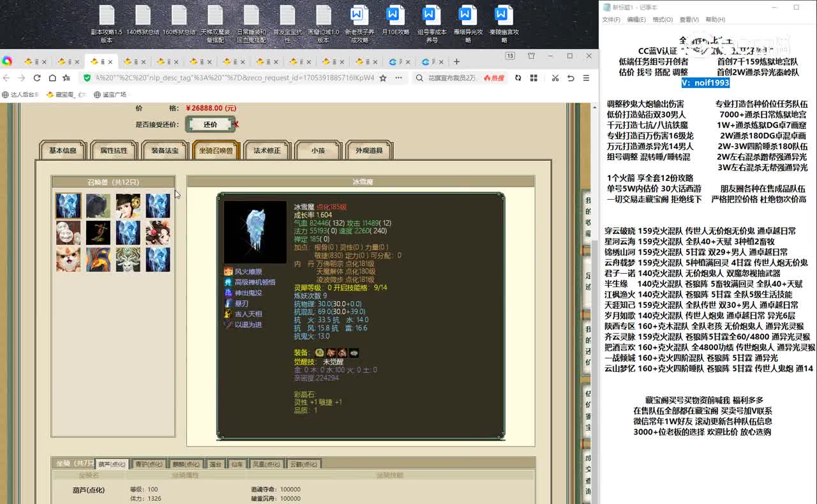Open the 藏宝阁 bookmark
This screenshot has height=504, width=817.
coord(66,94)
